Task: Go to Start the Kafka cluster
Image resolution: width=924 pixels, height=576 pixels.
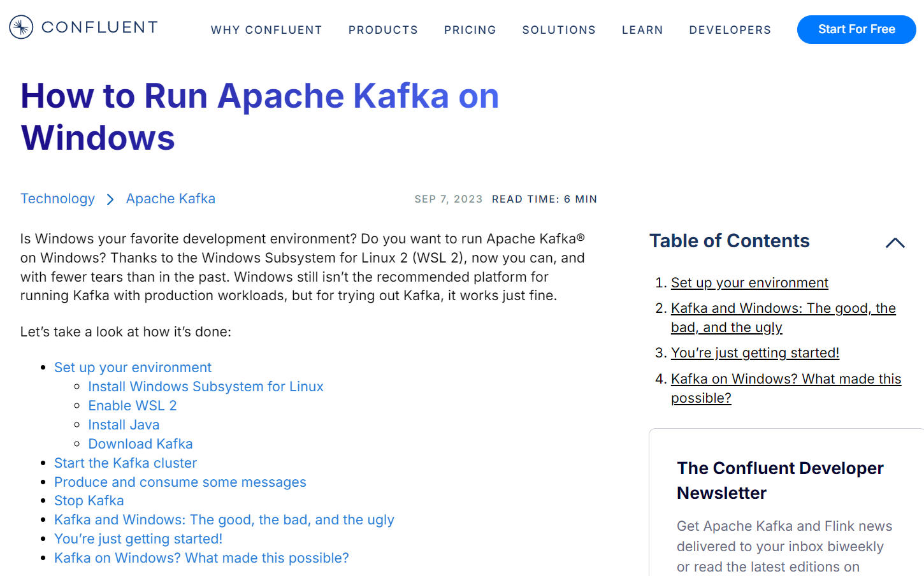Action: pyautogui.click(x=126, y=463)
